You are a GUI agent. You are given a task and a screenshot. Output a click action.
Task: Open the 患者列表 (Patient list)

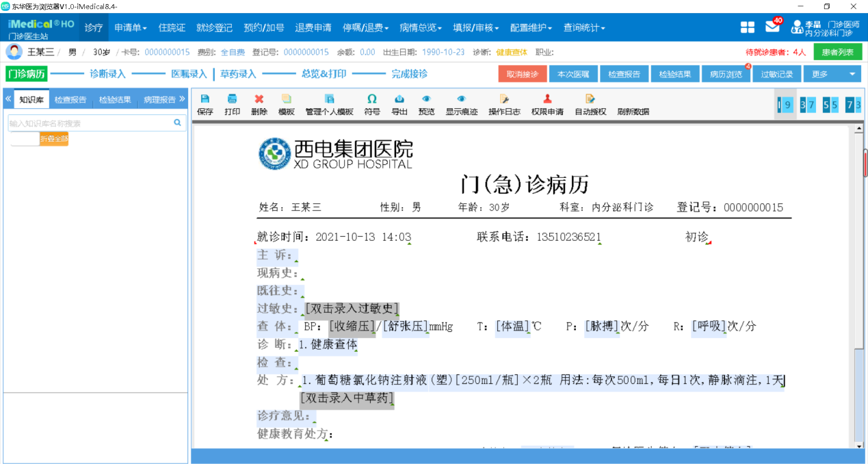pos(837,51)
